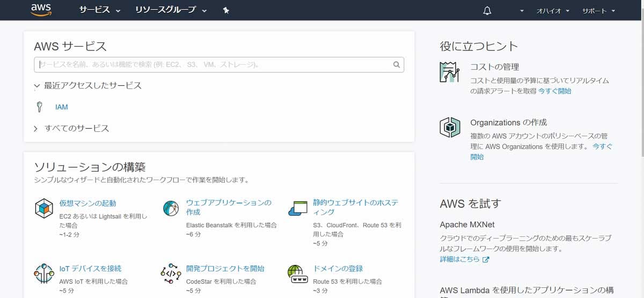Click the Organizations の作成 heading
The width and height of the screenshot is (644, 298).
pyautogui.click(x=509, y=122)
